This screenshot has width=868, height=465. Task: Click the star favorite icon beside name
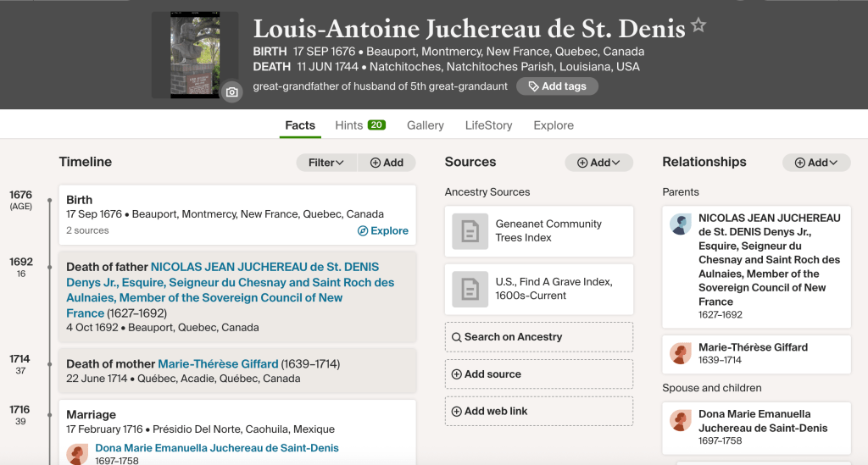point(698,26)
